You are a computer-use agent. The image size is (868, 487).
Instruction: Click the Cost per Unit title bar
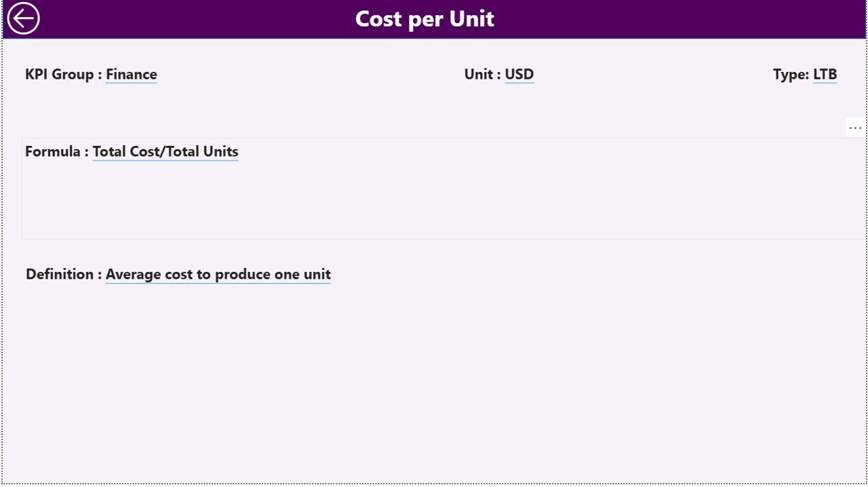click(425, 18)
